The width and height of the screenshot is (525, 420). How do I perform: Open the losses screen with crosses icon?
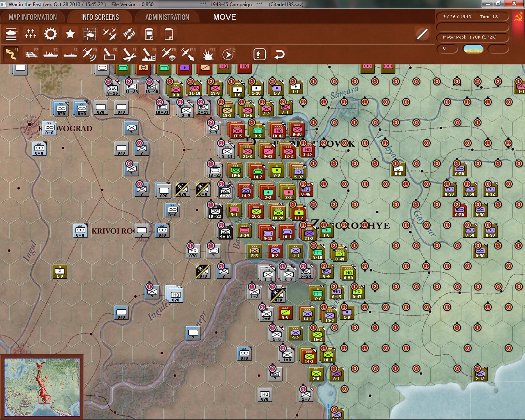click(31, 34)
